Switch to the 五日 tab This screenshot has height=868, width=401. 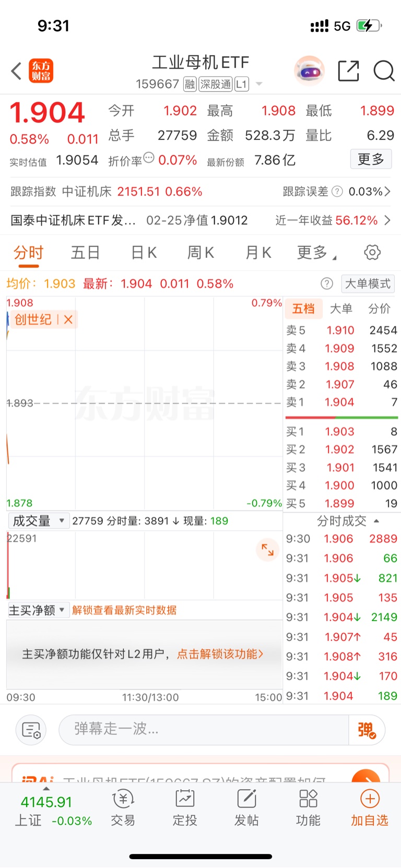point(86,253)
